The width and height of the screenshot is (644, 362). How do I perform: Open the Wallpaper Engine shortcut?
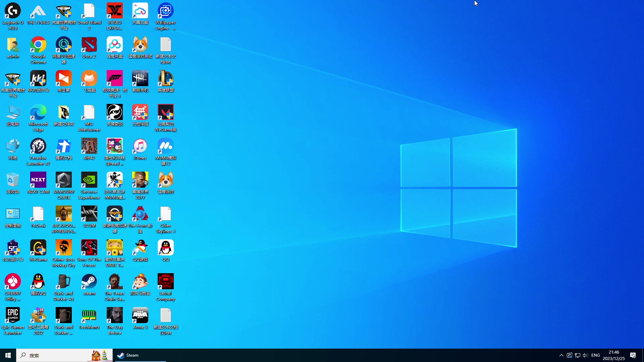[166, 16]
